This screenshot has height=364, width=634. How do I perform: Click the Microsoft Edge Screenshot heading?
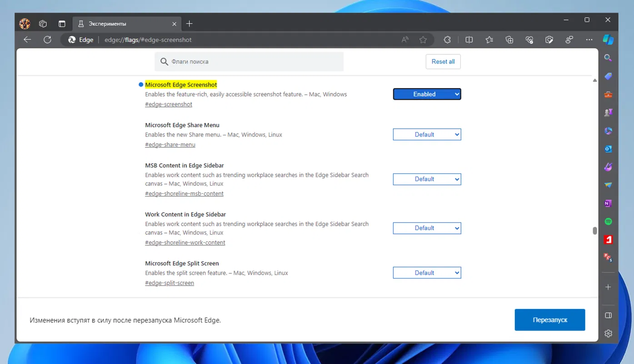(181, 85)
